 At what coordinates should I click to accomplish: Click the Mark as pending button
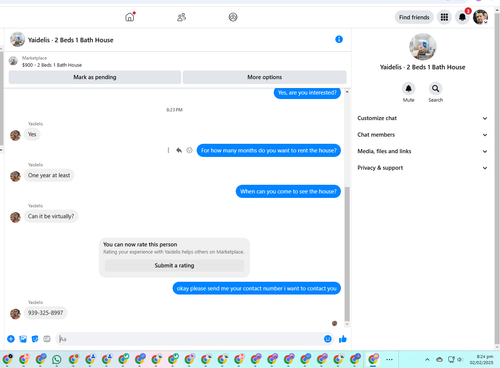[x=95, y=77]
